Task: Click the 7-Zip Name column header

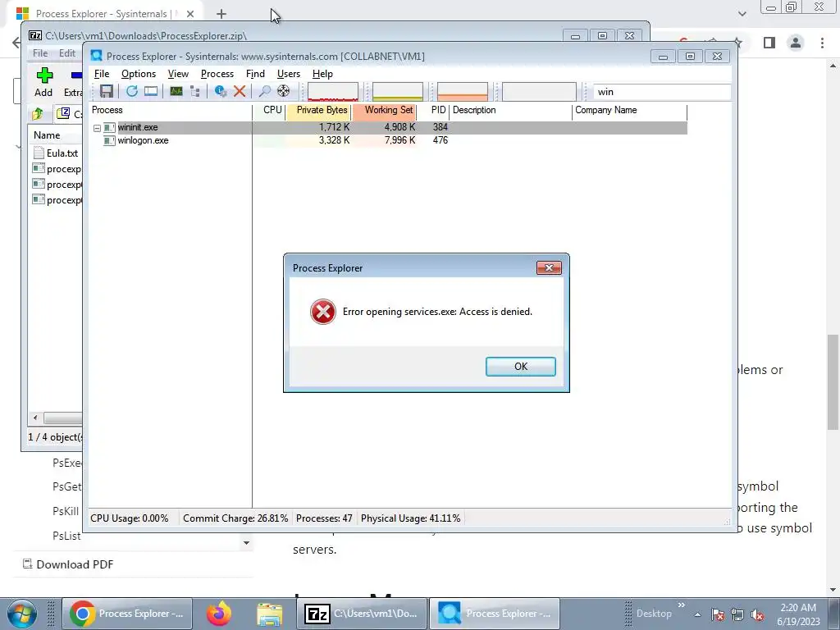Action: point(55,135)
